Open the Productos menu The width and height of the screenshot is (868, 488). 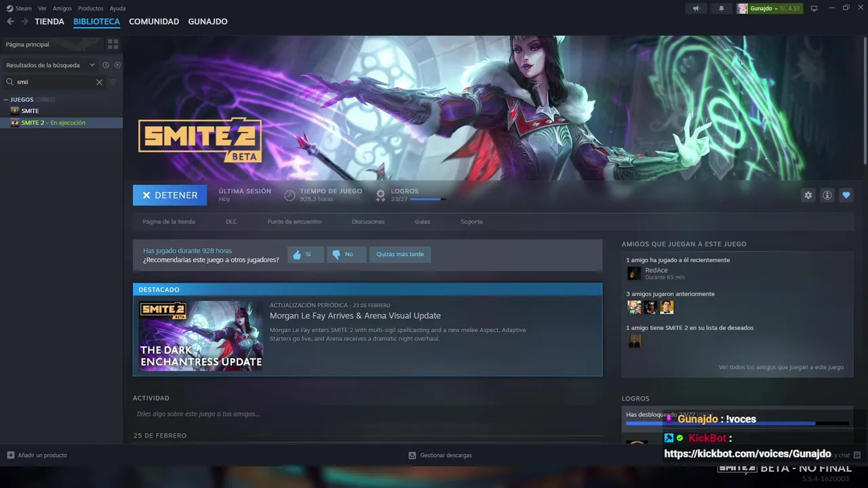[91, 8]
